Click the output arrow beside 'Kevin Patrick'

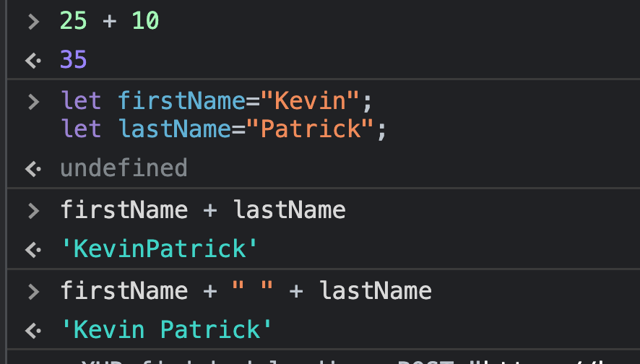[33, 330]
